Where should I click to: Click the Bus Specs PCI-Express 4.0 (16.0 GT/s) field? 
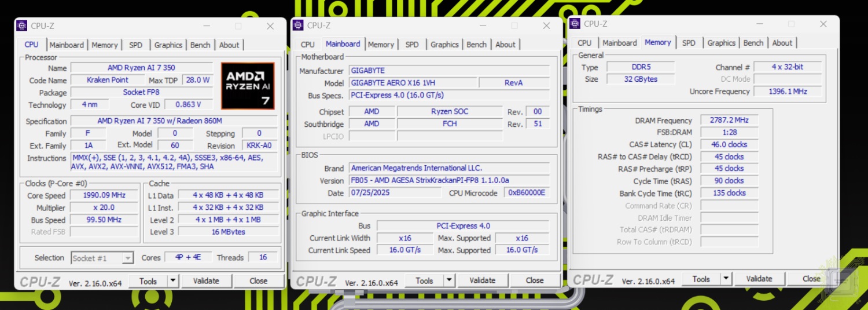click(x=449, y=95)
